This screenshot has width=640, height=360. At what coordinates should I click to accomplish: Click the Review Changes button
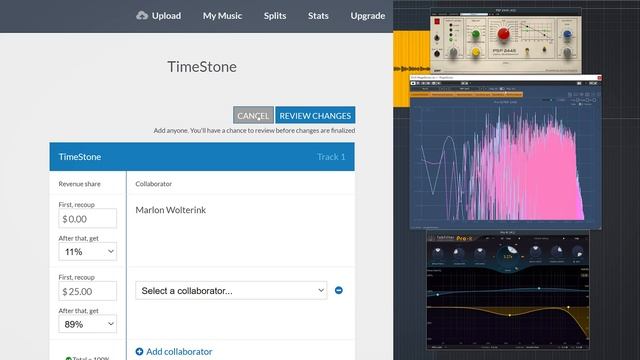[x=315, y=116]
